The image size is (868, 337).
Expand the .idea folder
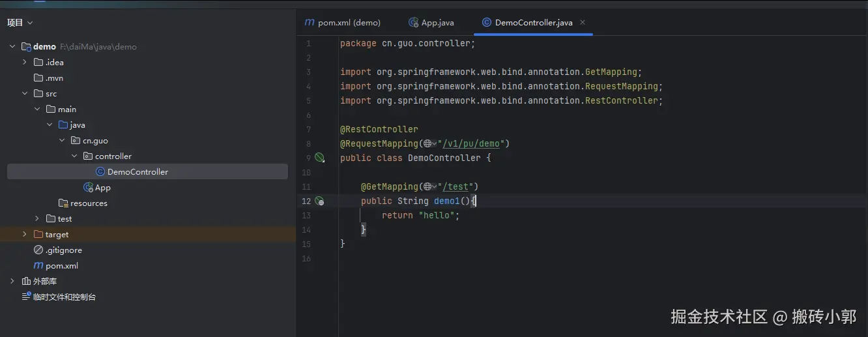point(25,63)
